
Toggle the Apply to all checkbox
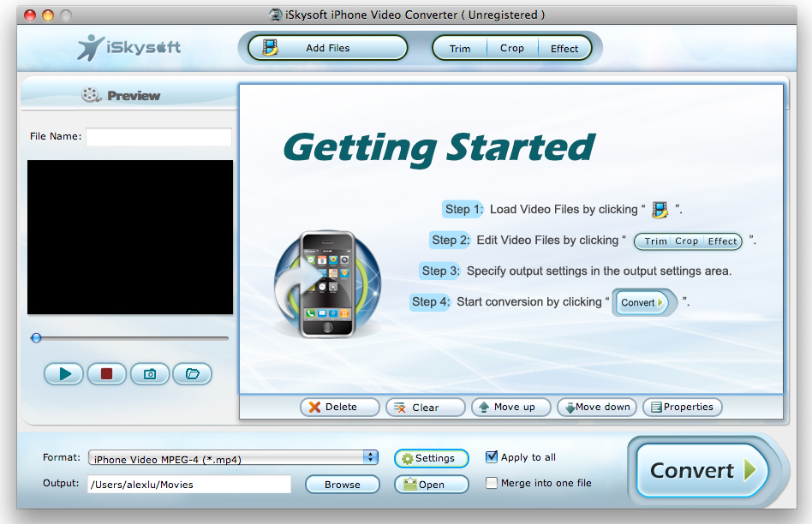point(492,456)
